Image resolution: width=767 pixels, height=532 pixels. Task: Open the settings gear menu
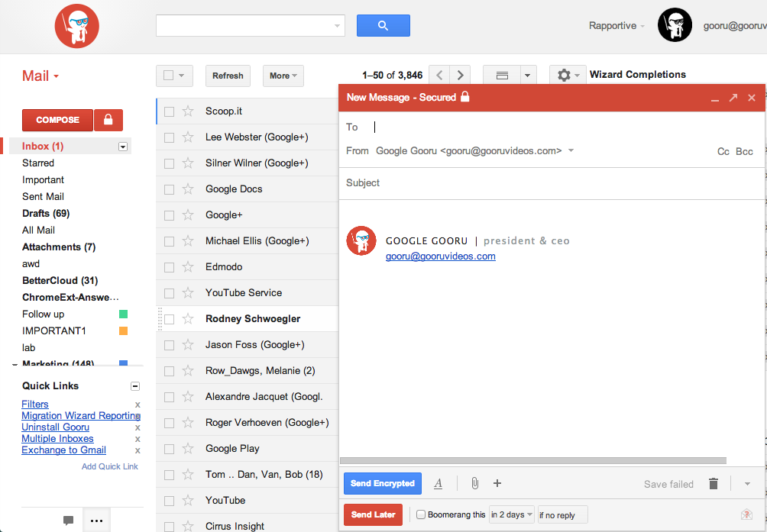(x=568, y=76)
